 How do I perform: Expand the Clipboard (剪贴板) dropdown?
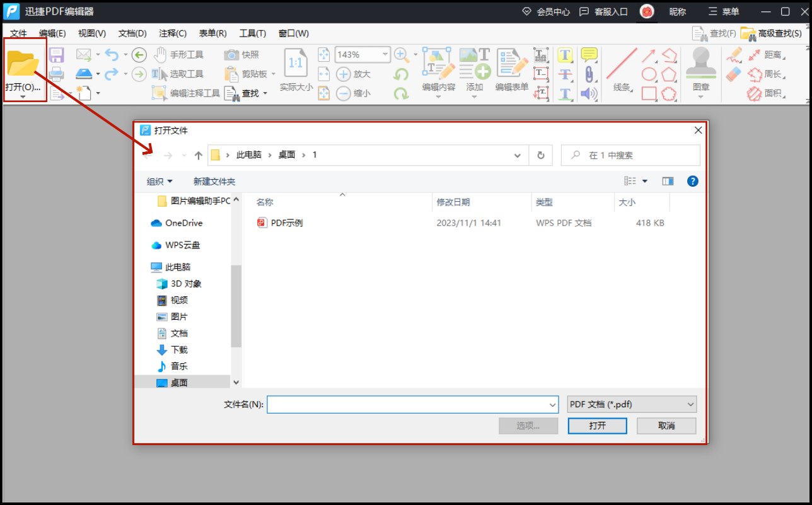point(274,74)
